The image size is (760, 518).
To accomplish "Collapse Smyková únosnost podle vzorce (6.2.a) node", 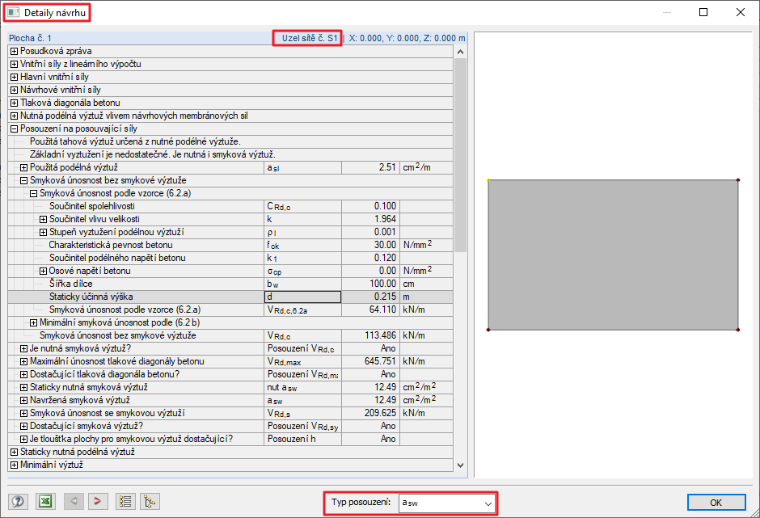I will point(33,193).
